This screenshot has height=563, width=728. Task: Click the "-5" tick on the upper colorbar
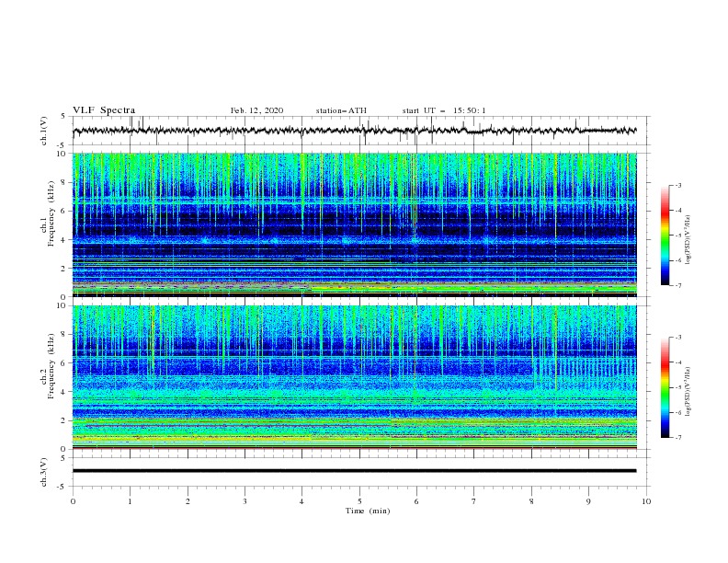tap(678, 236)
